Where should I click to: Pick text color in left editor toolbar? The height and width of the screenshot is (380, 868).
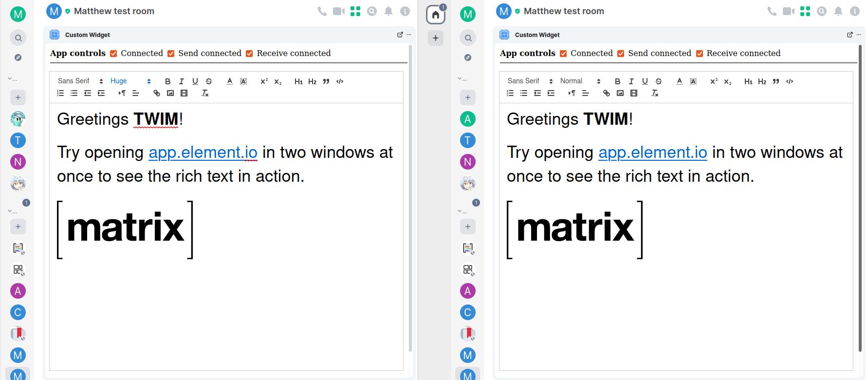[230, 81]
